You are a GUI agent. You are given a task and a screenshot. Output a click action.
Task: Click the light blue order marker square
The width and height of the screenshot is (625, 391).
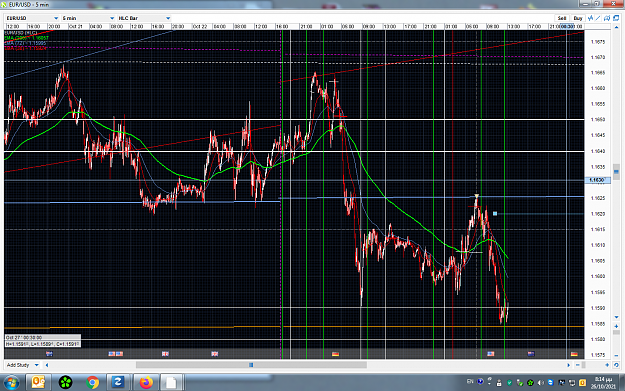point(495,214)
